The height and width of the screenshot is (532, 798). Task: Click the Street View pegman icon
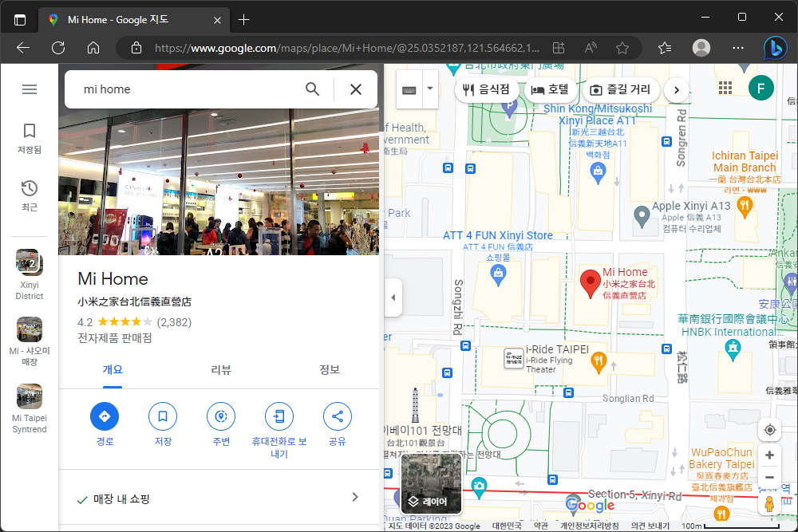point(769,504)
